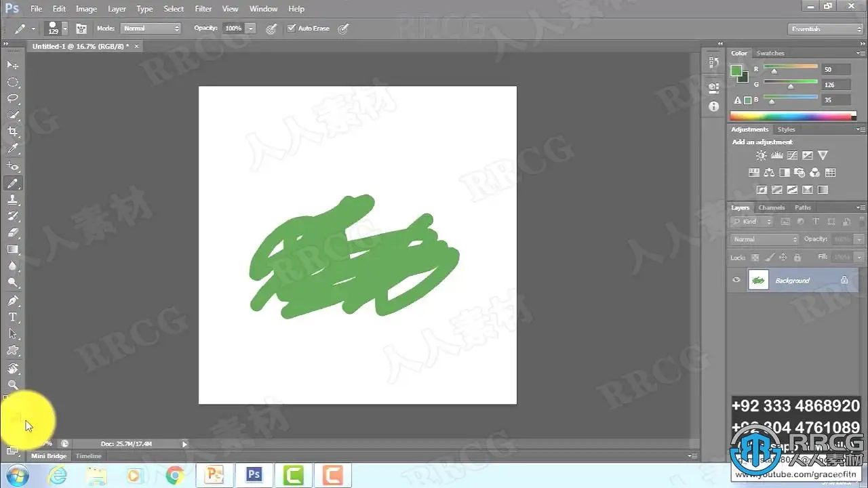Select the Blur tool
The height and width of the screenshot is (488, 868).
(x=13, y=266)
